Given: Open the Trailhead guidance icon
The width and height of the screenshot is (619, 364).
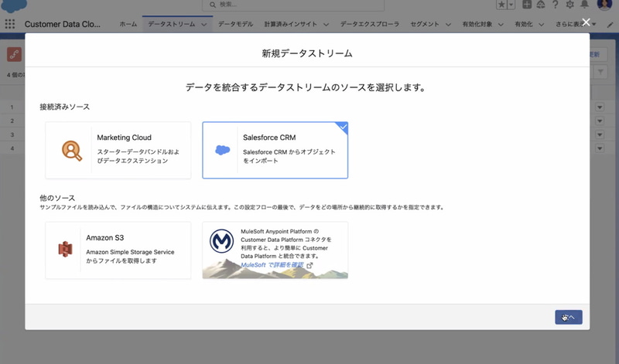Looking at the screenshot, I should (x=541, y=5).
